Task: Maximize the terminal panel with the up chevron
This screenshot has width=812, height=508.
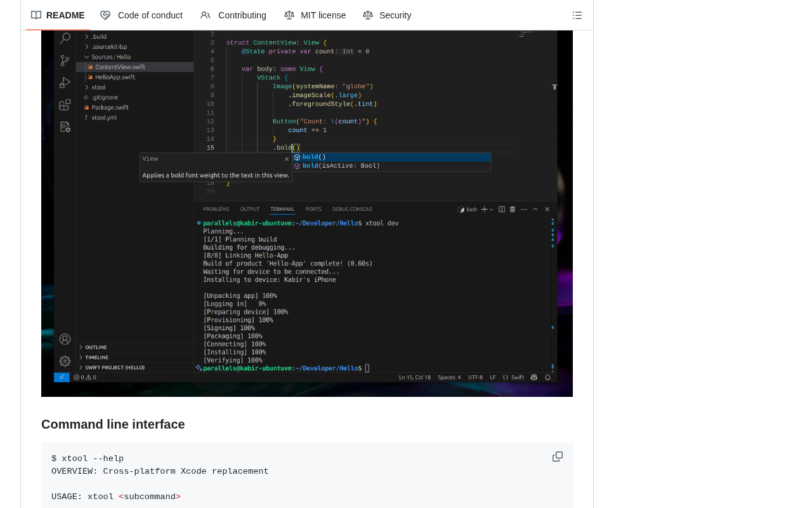Action: click(535, 209)
